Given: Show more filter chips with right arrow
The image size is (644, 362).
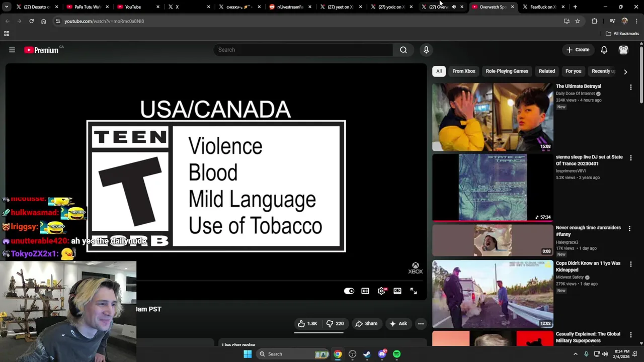Looking at the screenshot, I should [x=625, y=71].
